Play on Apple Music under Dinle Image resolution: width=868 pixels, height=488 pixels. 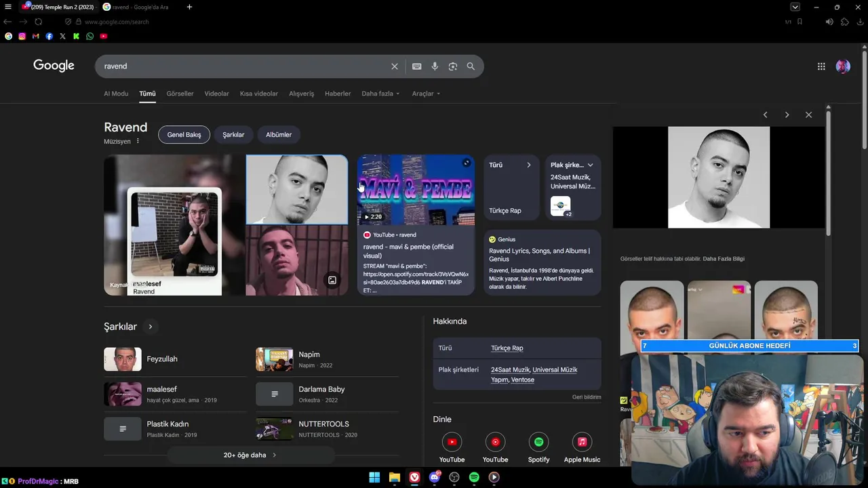(582, 448)
